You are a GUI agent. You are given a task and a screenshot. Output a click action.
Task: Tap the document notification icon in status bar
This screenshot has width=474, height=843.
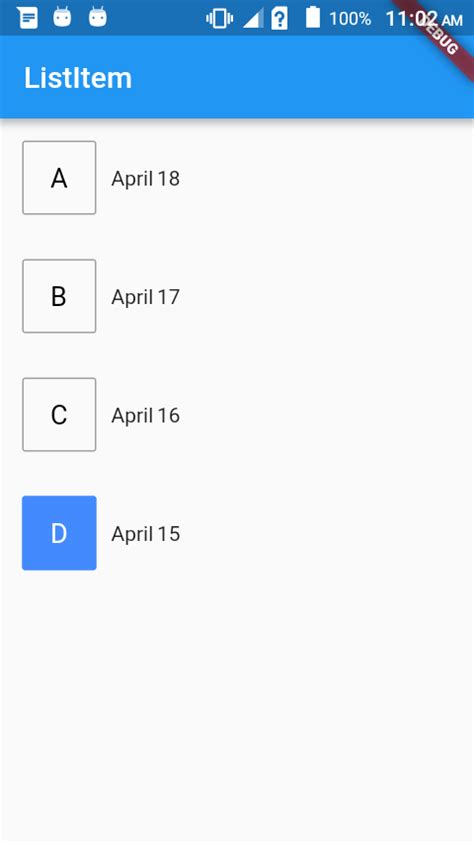pyautogui.click(x=27, y=18)
